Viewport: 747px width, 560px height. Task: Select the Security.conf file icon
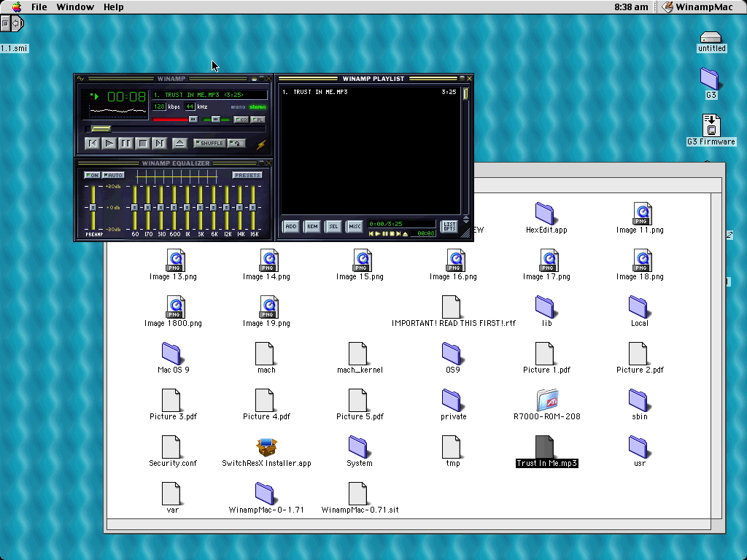pos(173,451)
